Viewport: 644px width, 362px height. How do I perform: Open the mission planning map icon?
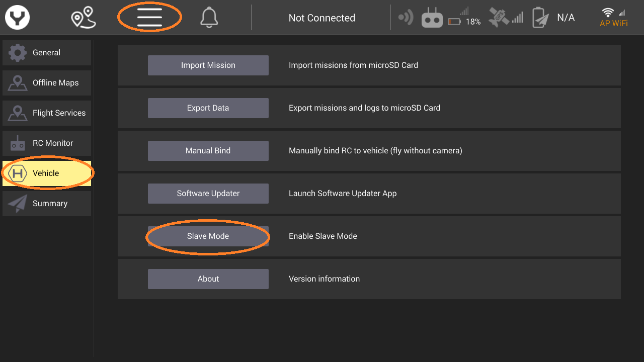click(x=84, y=18)
